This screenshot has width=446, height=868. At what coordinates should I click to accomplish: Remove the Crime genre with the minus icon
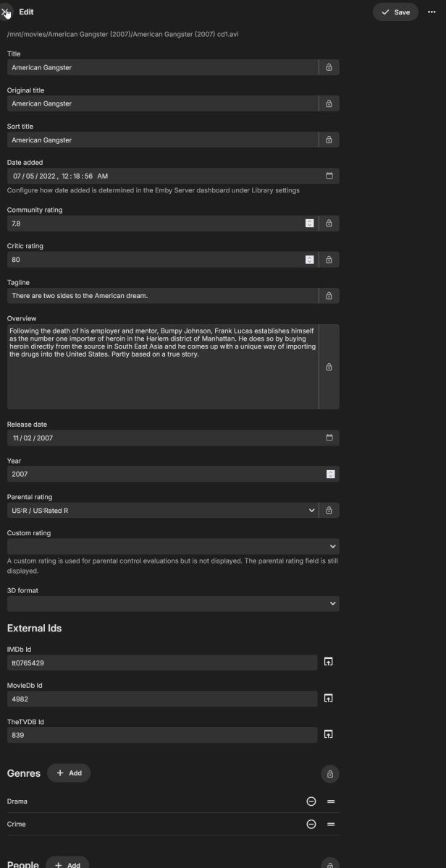click(311, 824)
